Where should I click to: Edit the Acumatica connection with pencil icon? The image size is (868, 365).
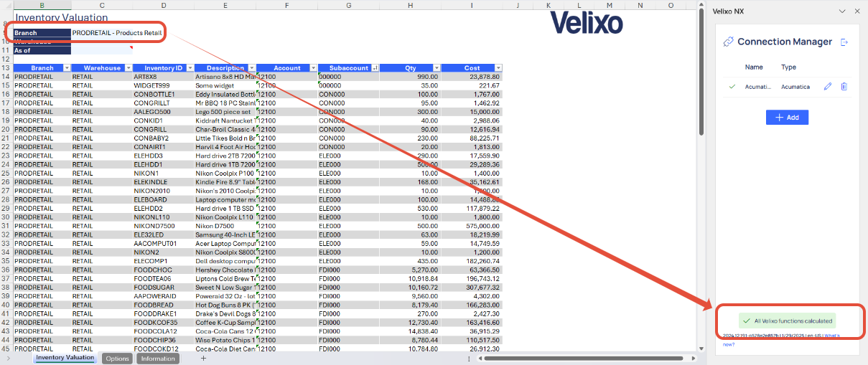point(828,87)
